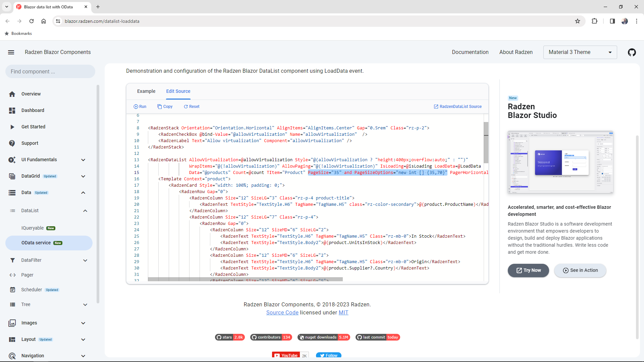This screenshot has height=362, width=644.
Task: Click the Pager arrows icon
Action: [12, 275]
